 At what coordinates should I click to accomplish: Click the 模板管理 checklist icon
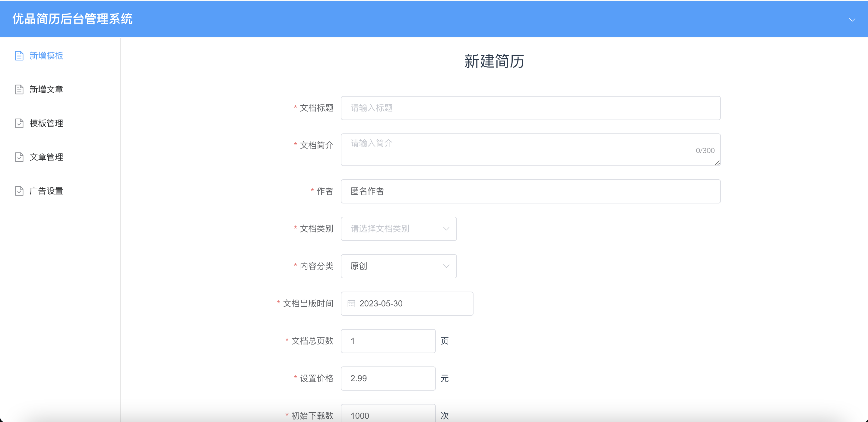19,123
